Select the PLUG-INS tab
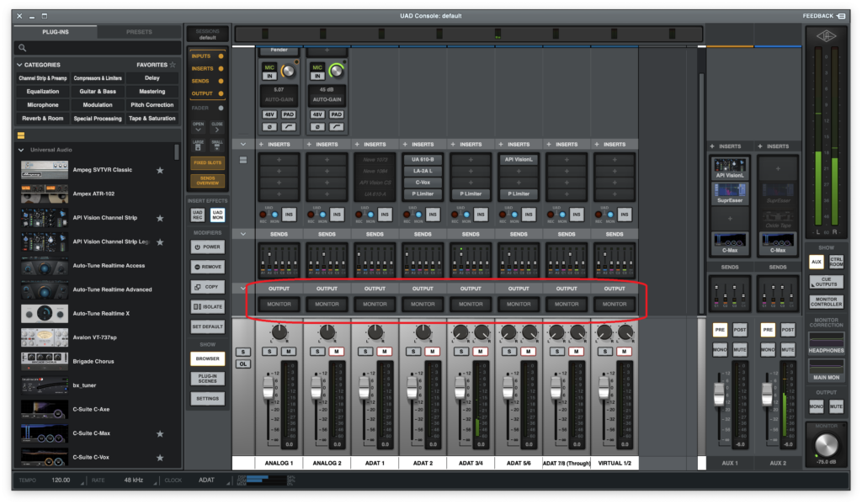862x504 pixels. click(56, 32)
